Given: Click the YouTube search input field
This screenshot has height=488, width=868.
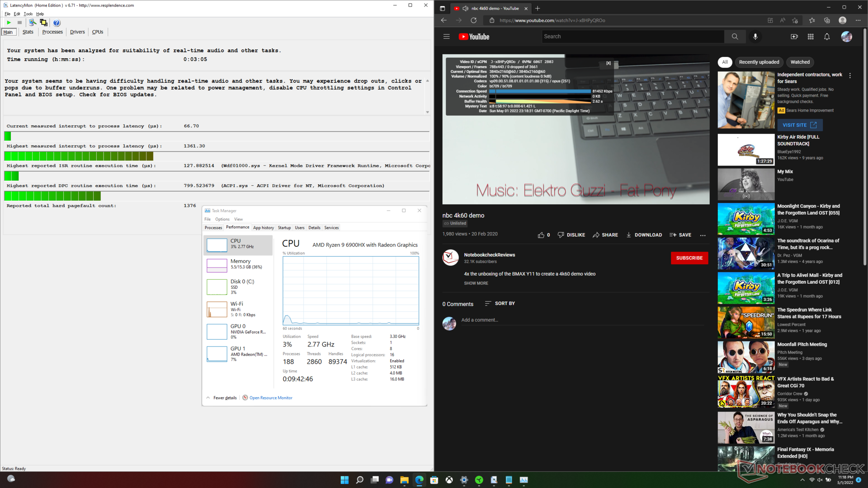Looking at the screenshot, I should [x=632, y=37].
